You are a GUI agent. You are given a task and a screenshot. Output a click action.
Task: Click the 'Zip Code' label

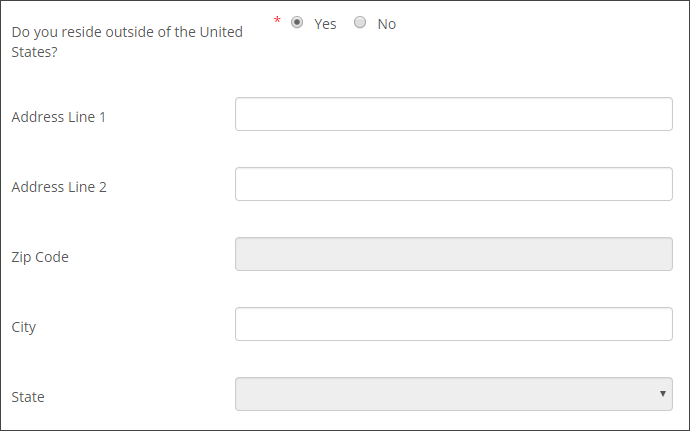click(x=40, y=257)
